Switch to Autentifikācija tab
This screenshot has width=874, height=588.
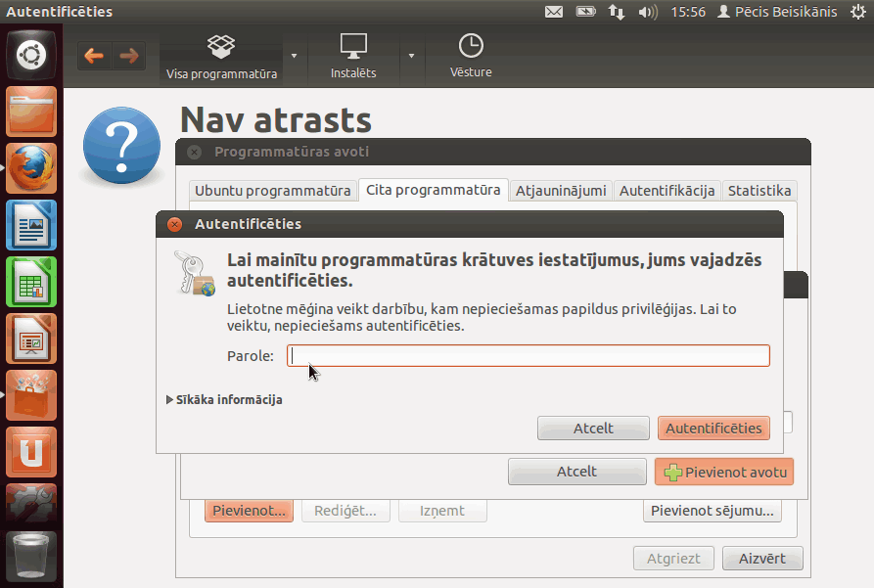click(x=667, y=191)
